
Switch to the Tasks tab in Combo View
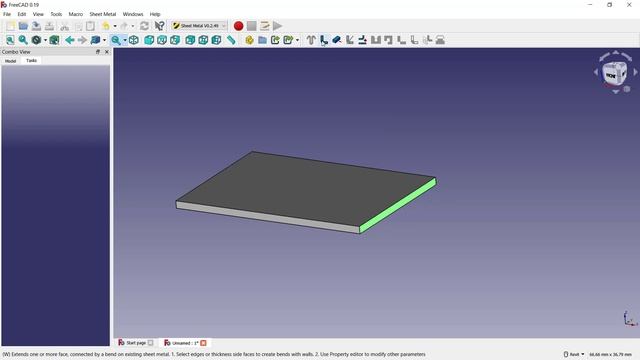(x=31, y=60)
